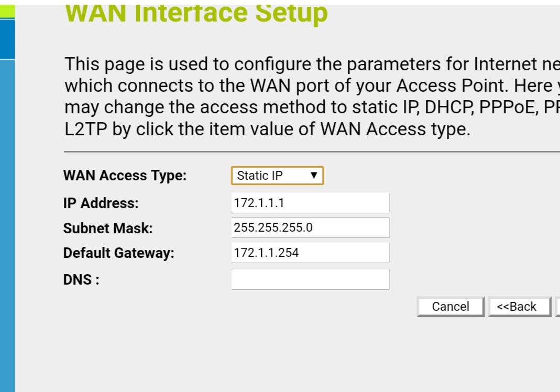Click the WAN Interface Setup heading
Screen dimensions: 560x392
pos(196,14)
